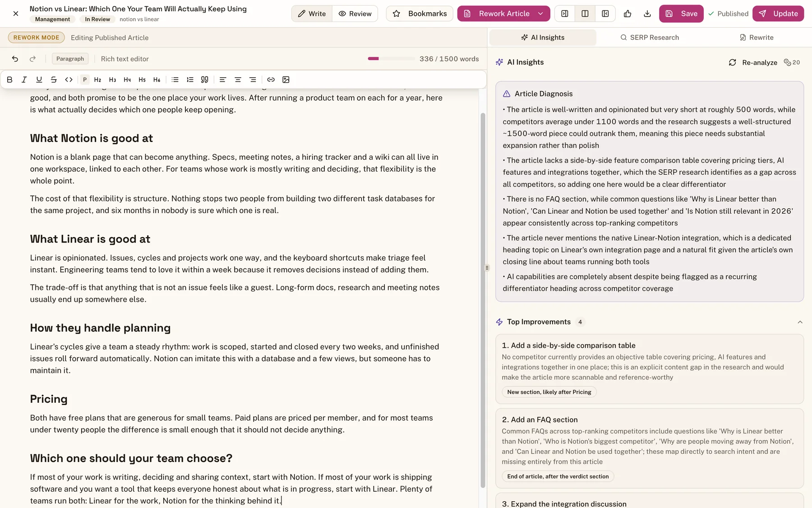Toggle underline formatting
This screenshot has width=812, height=508.
pyautogui.click(x=39, y=79)
